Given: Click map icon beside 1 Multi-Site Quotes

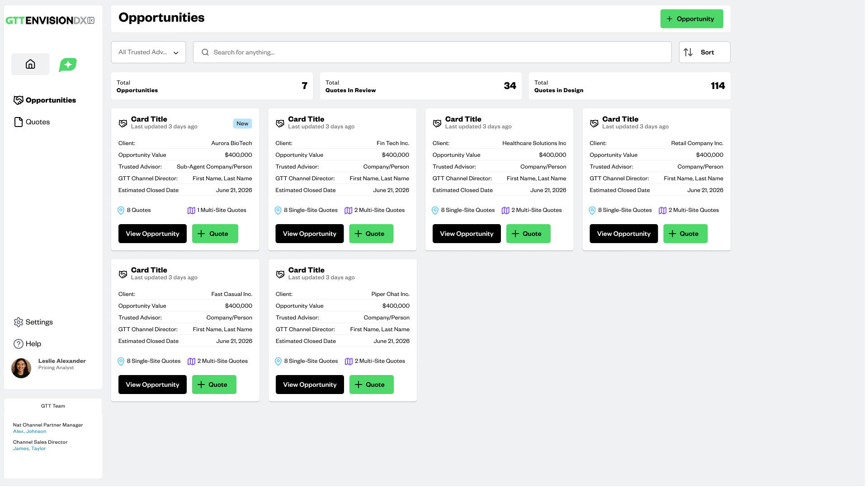Looking at the screenshot, I should pyautogui.click(x=191, y=211).
